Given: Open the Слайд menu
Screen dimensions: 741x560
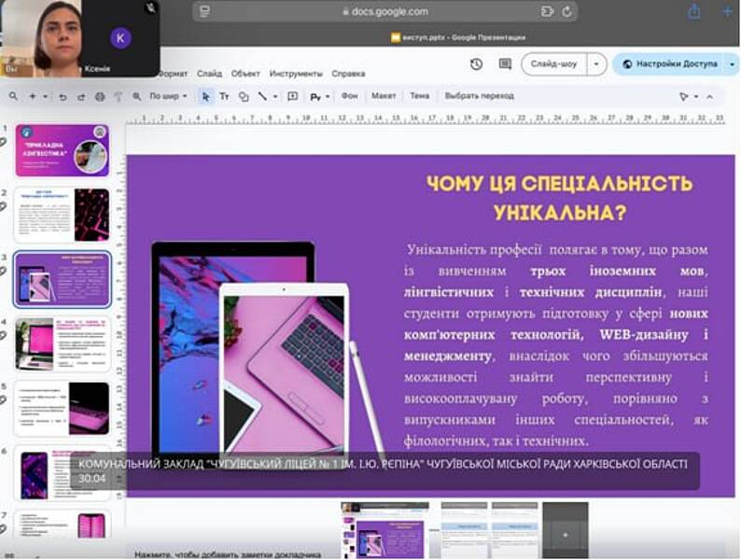Looking at the screenshot, I should point(209,73).
